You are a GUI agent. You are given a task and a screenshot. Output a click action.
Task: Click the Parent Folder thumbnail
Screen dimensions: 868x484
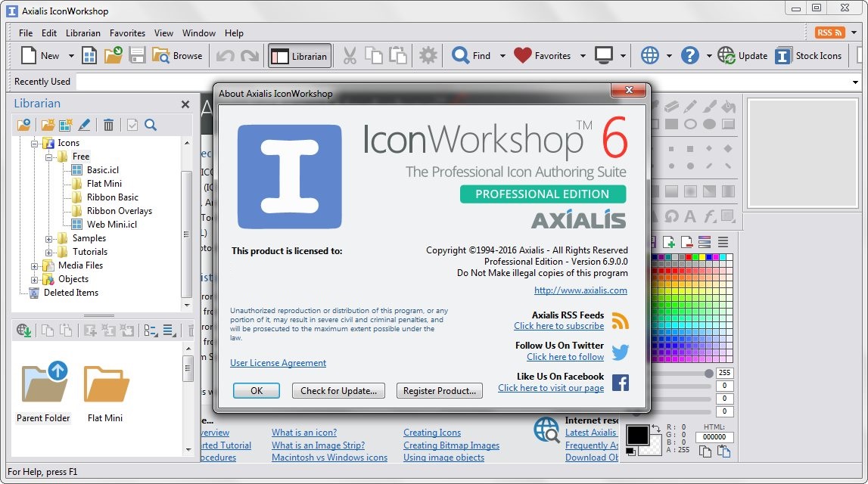point(45,382)
